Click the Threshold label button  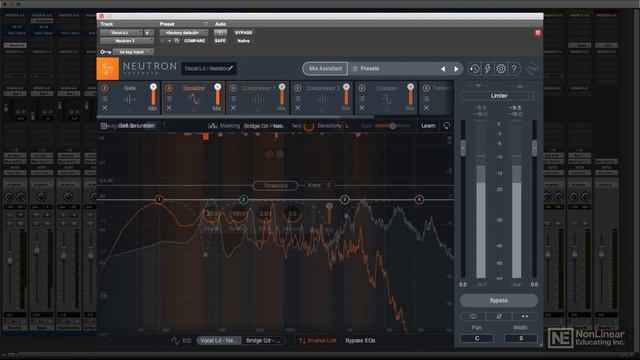click(275, 186)
